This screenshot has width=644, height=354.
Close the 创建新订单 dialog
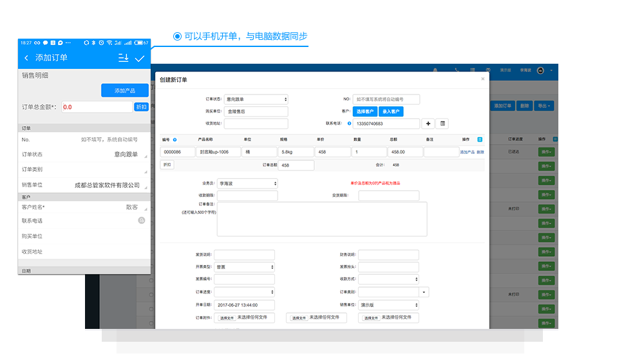coord(483,79)
